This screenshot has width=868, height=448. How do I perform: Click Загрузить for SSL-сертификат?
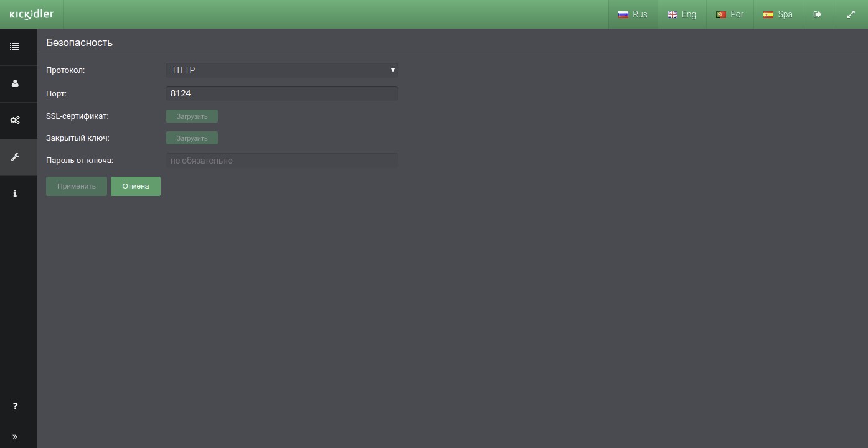point(192,116)
